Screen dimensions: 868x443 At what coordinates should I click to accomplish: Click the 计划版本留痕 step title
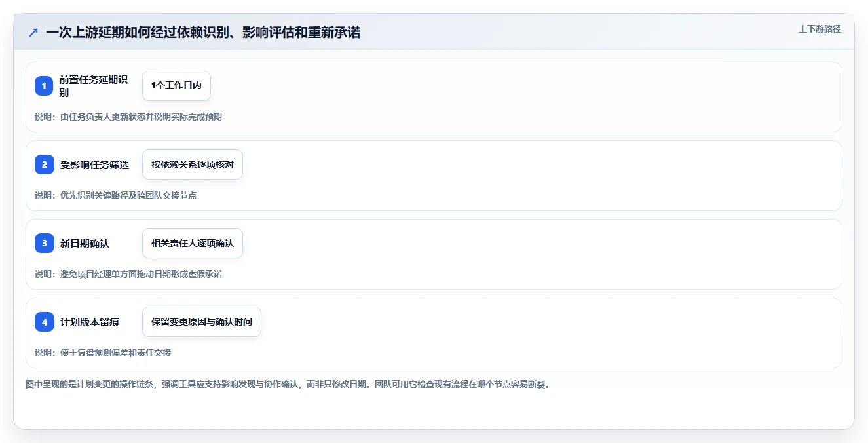click(90, 322)
